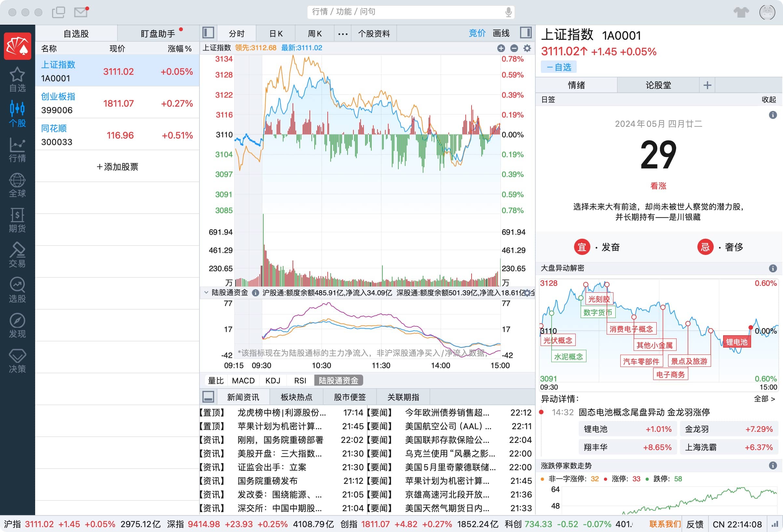Toggle 竞价 auction display
Screen dimensions: 783x532
tap(477, 33)
